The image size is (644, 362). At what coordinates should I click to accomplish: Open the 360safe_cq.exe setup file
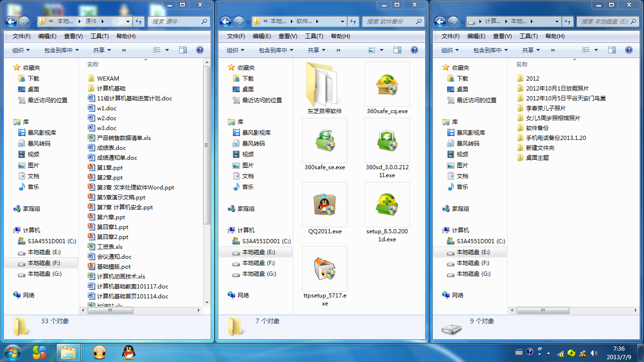pyautogui.click(x=387, y=84)
